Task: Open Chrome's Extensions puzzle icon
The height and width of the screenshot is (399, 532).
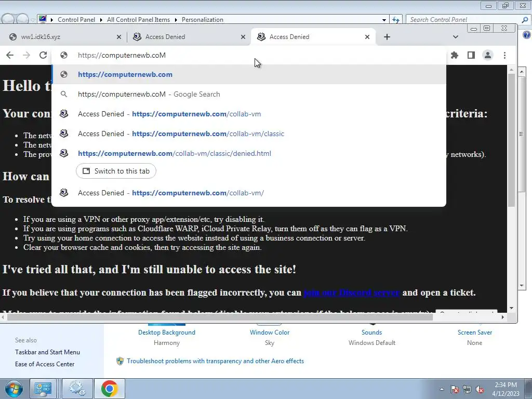Action: 454,55
